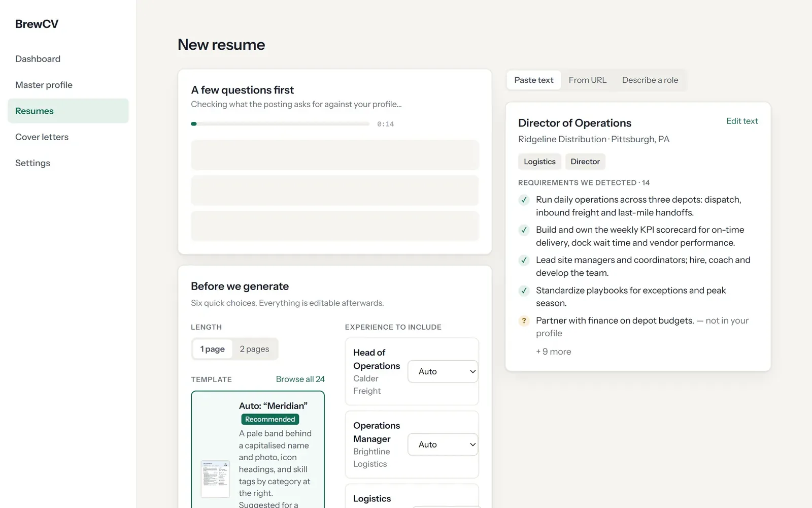812x508 pixels.
Task: Open the Auto dropdown for Head of Operations
Action: pos(443,371)
